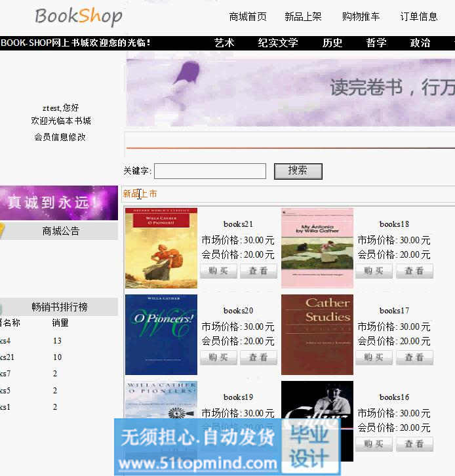Screen dimensions: 455x476
Task: Click the 畅销书排行榜 section header
Action: 60,307
